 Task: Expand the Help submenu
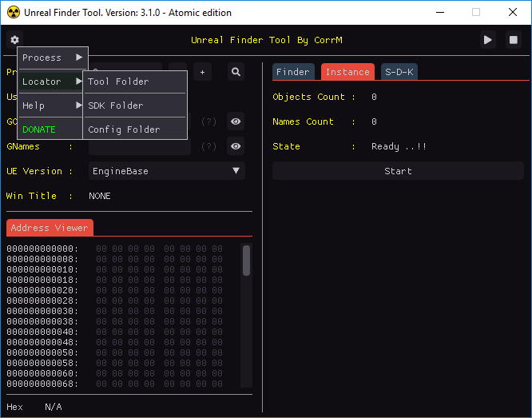(51, 105)
